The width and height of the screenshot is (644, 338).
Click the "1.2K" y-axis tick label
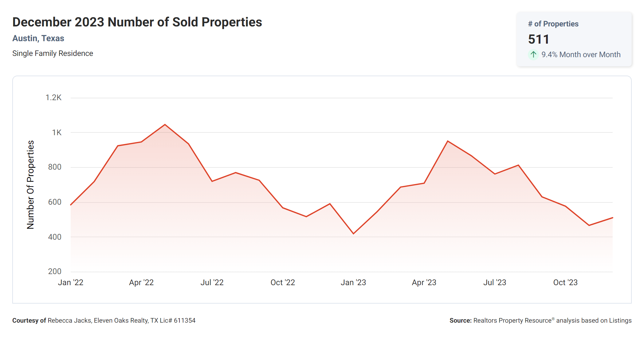coord(53,98)
